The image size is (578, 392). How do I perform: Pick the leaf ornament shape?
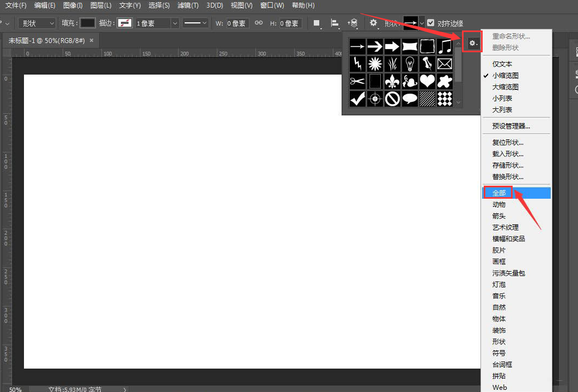point(410,82)
